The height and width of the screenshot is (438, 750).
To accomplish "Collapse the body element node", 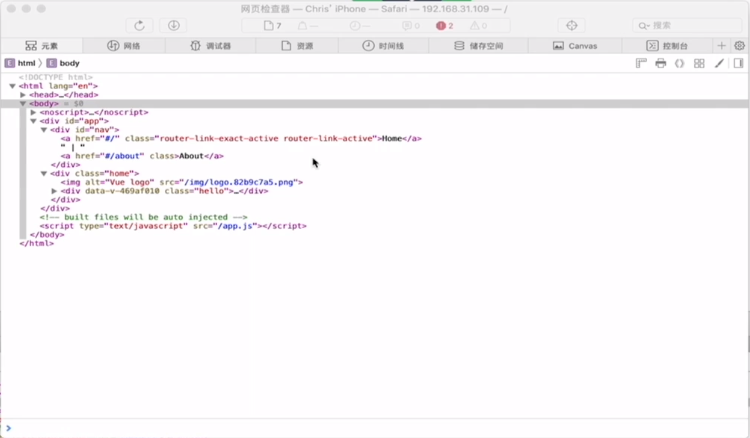I will (22, 104).
